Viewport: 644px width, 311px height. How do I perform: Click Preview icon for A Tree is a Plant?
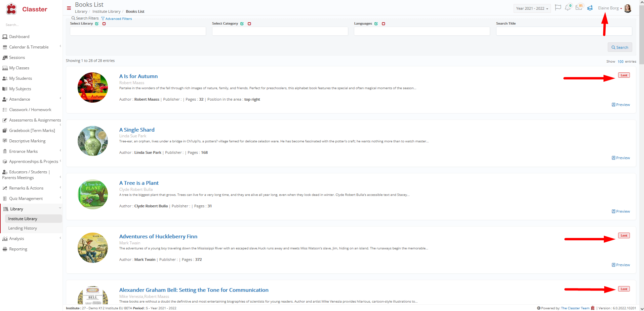pyautogui.click(x=613, y=211)
